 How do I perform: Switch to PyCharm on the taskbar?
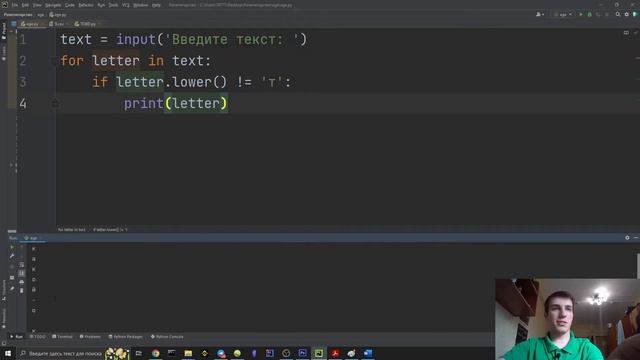319,353
